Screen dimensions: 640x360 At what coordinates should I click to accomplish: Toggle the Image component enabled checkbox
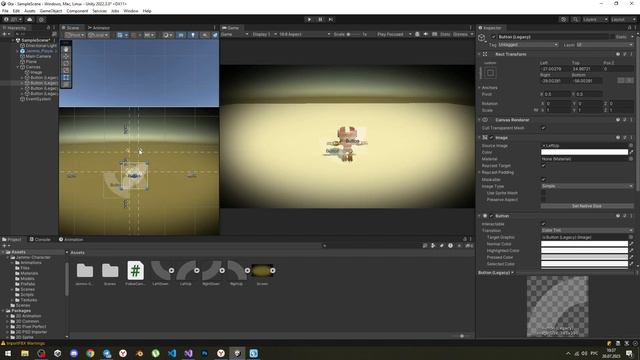click(491, 138)
